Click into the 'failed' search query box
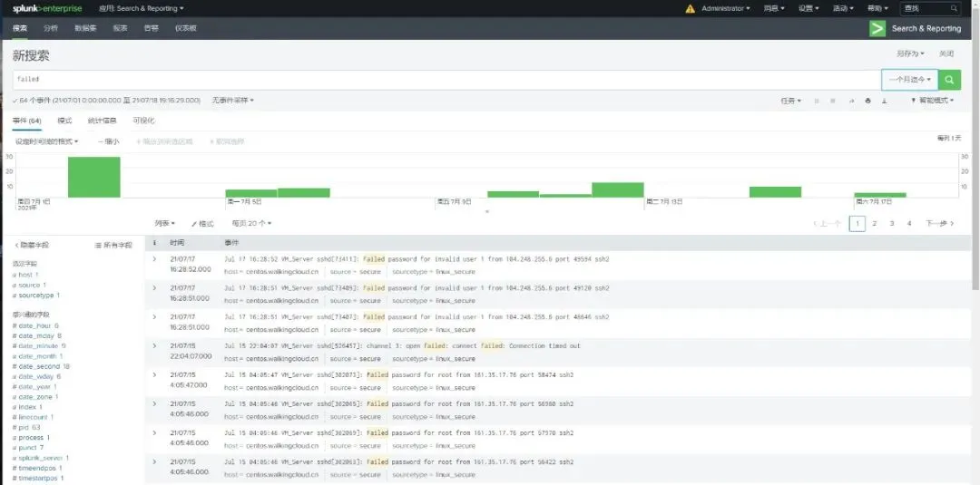 point(446,80)
